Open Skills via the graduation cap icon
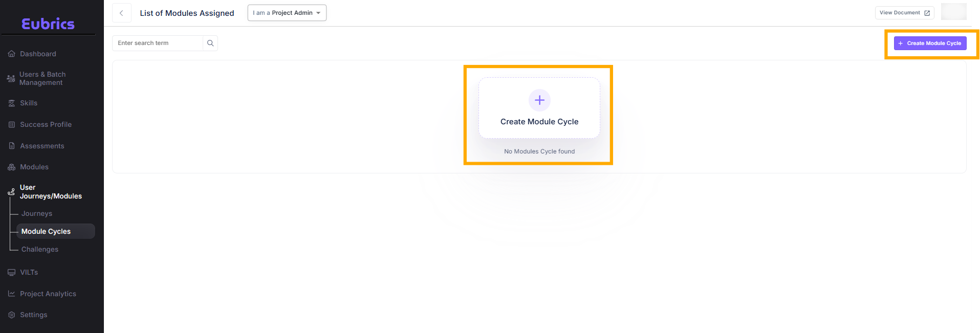980x333 pixels. coord(11,103)
